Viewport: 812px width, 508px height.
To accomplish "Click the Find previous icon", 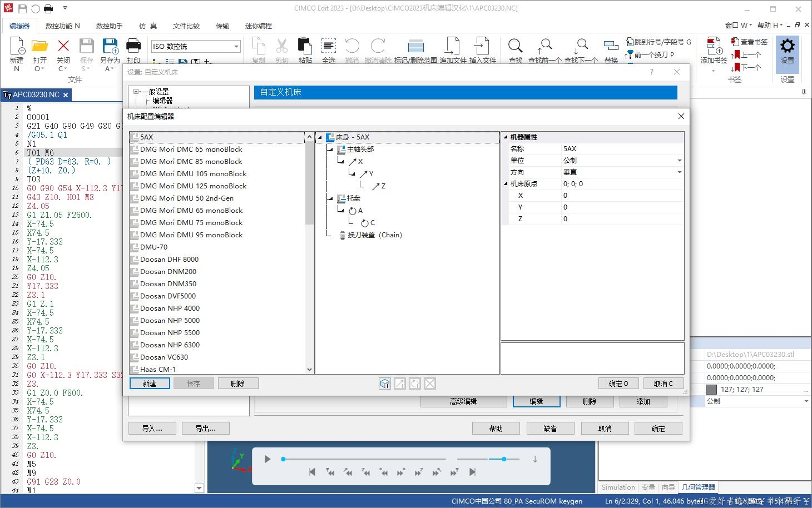I will click(544, 46).
